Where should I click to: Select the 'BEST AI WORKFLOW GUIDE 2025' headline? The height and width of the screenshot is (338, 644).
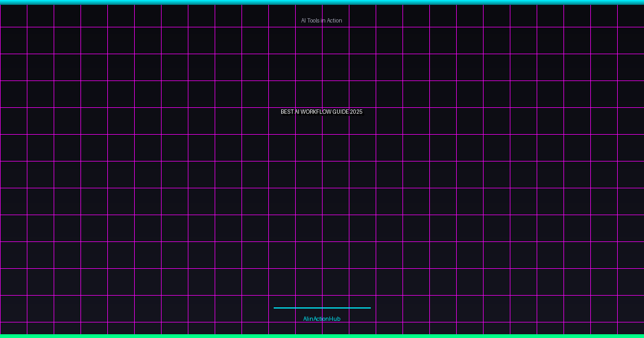(x=321, y=112)
